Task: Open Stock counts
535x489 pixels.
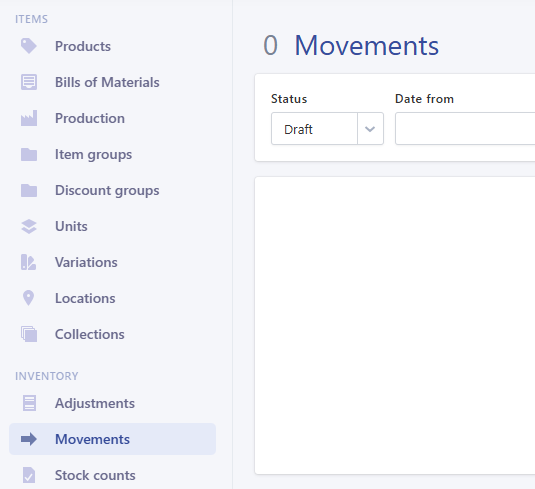Action: [95, 475]
